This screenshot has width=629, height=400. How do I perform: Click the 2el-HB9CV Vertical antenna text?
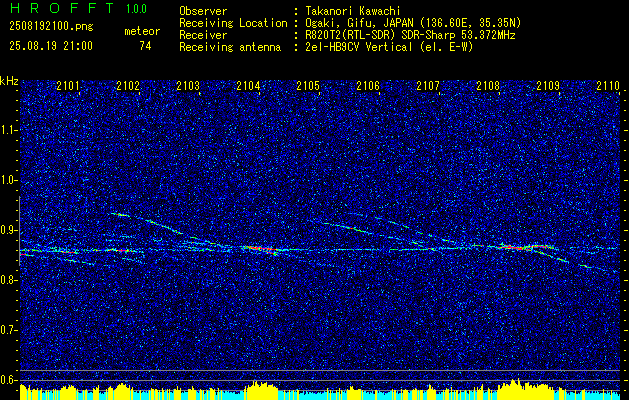pos(389,47)
